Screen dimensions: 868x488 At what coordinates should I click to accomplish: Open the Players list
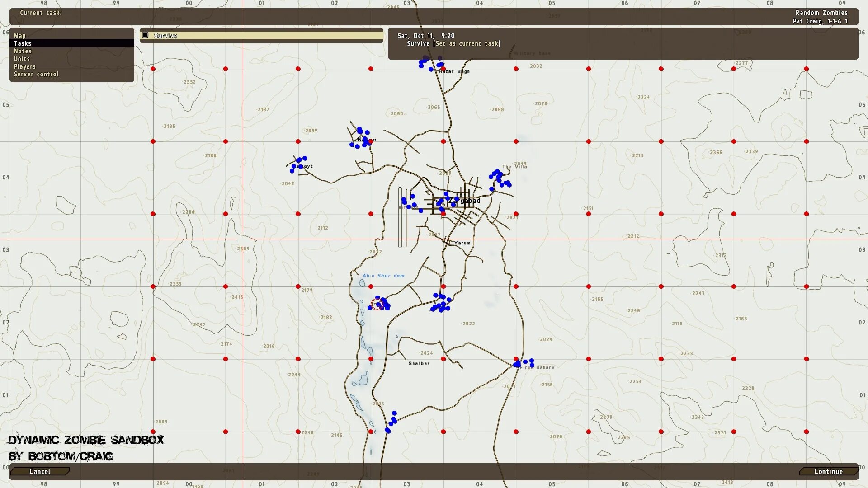[x=24, y=66]
